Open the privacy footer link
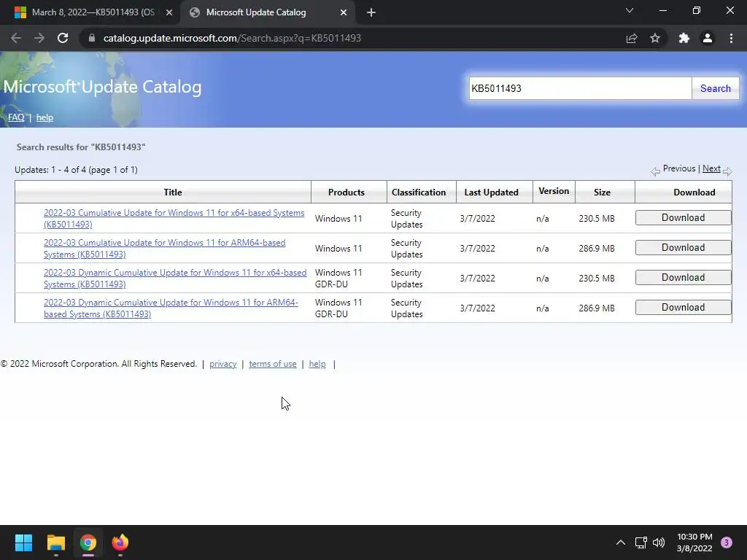 tap(223, 364)
